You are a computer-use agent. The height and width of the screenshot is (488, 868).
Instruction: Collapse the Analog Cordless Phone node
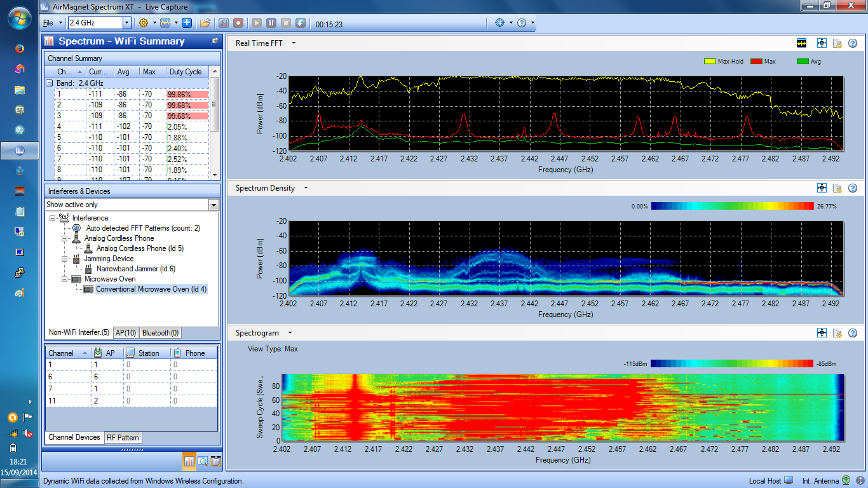click(x=64, y=238)
